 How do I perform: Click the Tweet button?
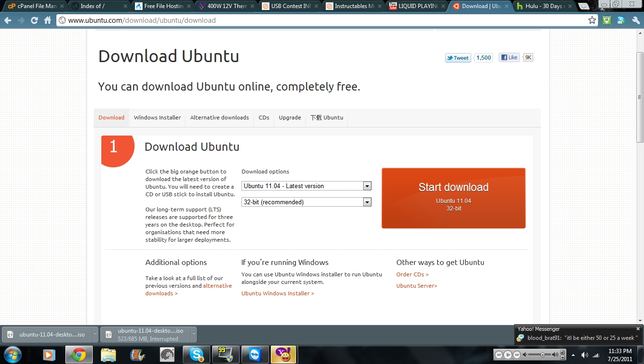point(458,58)
